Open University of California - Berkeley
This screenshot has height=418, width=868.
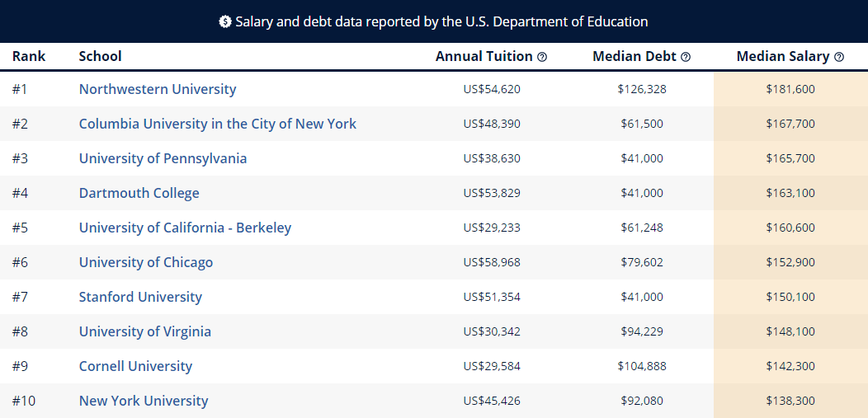(185, 228)
